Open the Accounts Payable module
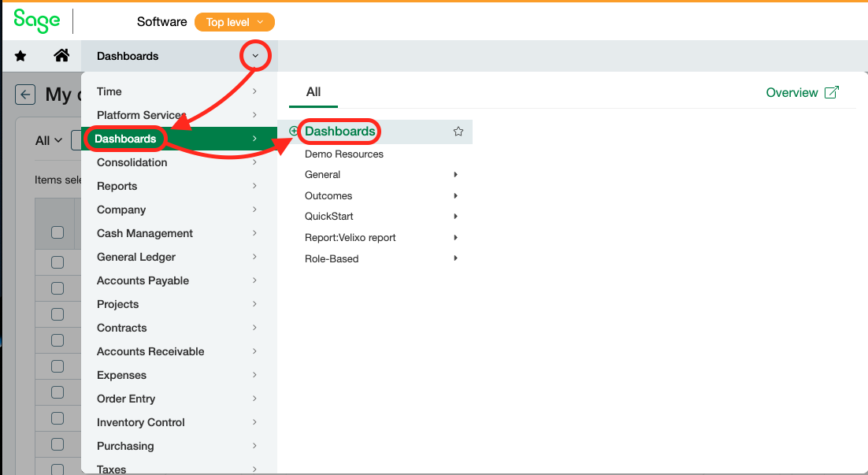The height and width of the screenshot is (475, 868). (x=143, y=280)
